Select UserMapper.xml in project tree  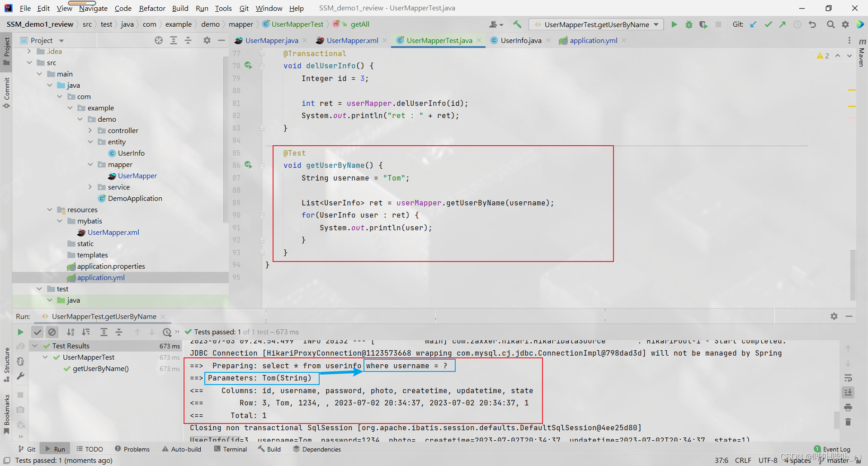tap(113, 232)
